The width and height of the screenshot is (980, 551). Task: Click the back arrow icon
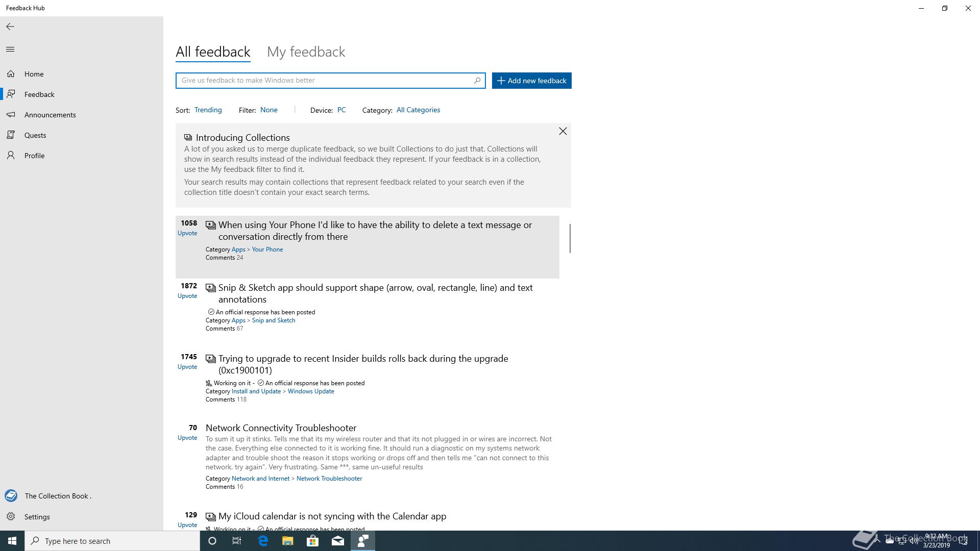click(10, 27)
